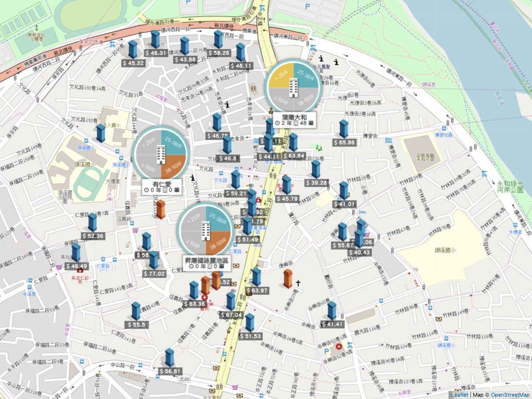Click the building marker priced $ 56.81
This screenshot has height=399, width=532.
tap(169, 358)
